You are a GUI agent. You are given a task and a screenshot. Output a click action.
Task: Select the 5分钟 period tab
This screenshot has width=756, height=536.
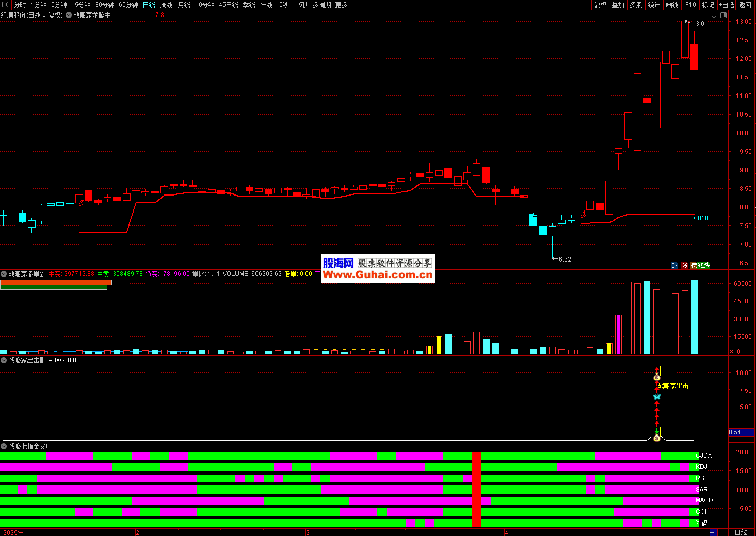point(59,5)
